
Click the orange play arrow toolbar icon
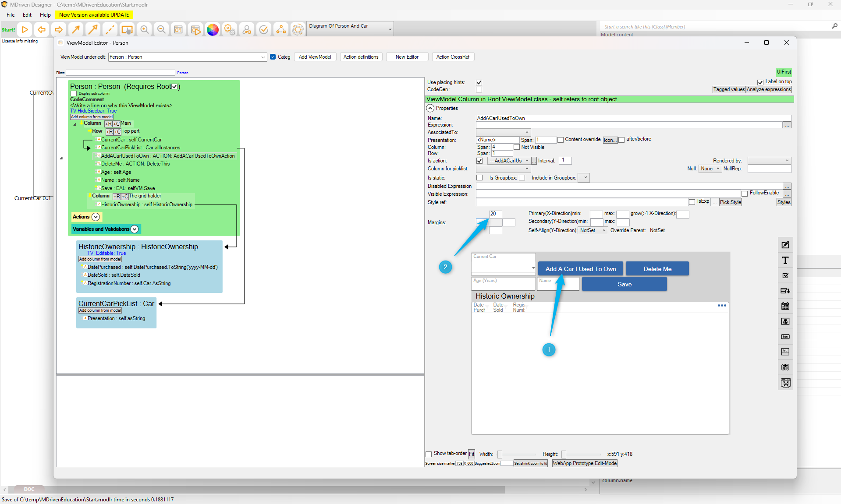[25, 29]
